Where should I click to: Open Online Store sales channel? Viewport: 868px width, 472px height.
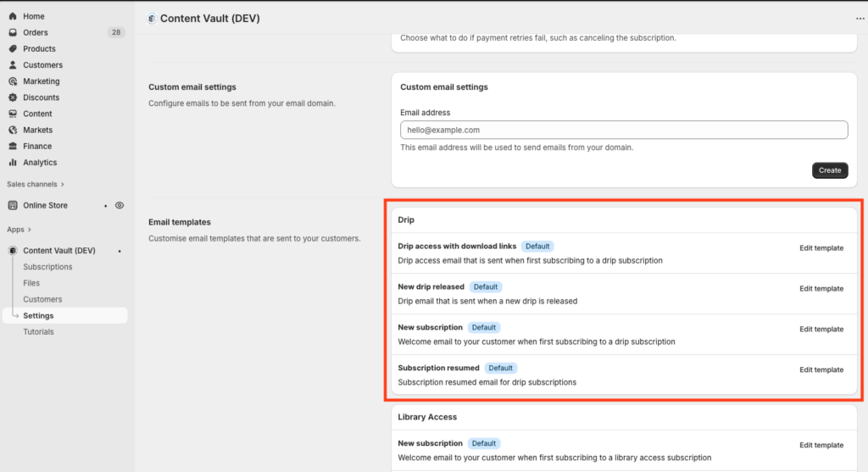pos(46,205)
